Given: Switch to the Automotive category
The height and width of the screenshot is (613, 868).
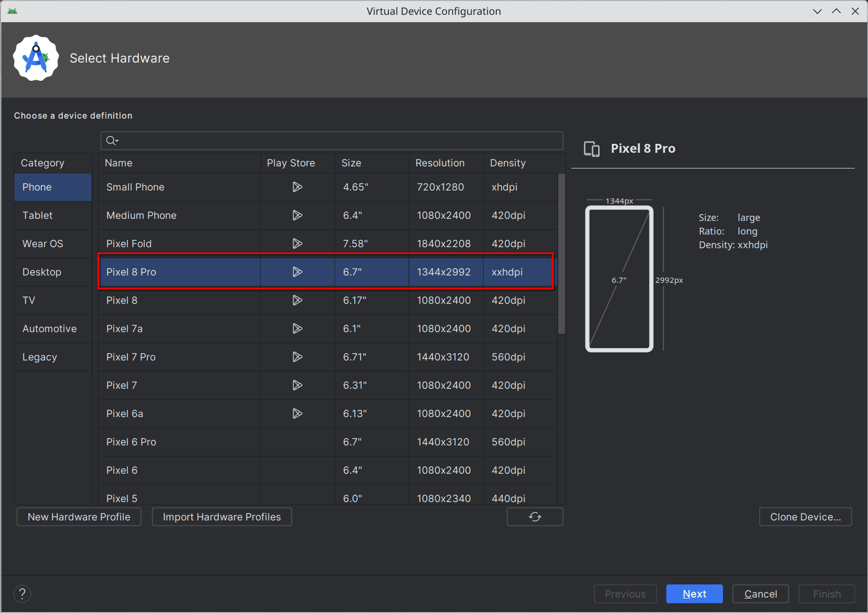Looking at the screenshot, I should click(x=53, y=329).
